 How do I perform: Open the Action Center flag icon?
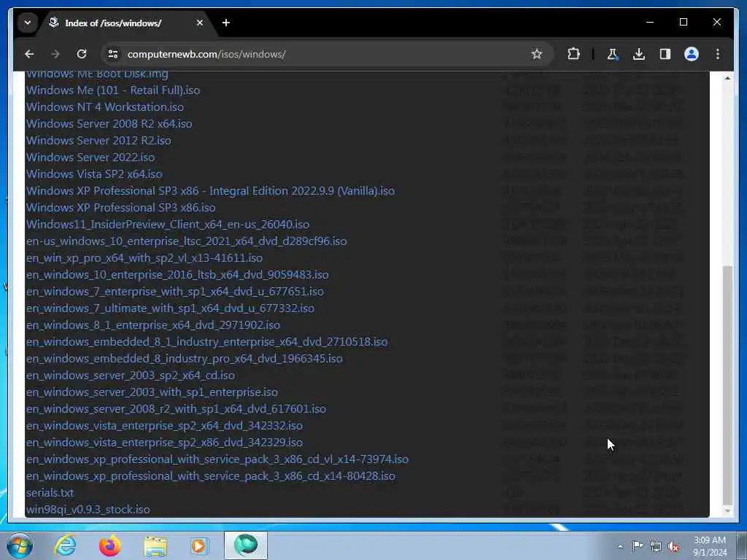pyautogui.click(x=638, y=545)
